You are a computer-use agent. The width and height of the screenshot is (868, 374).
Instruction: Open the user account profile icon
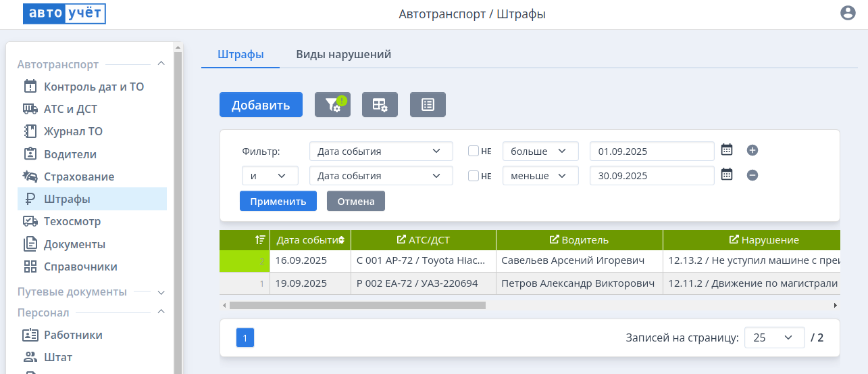tap(848, 13)
